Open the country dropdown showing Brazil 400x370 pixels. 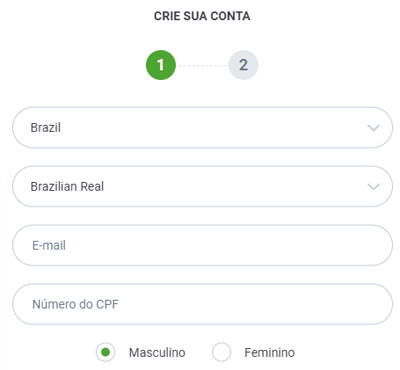point(203,128)
